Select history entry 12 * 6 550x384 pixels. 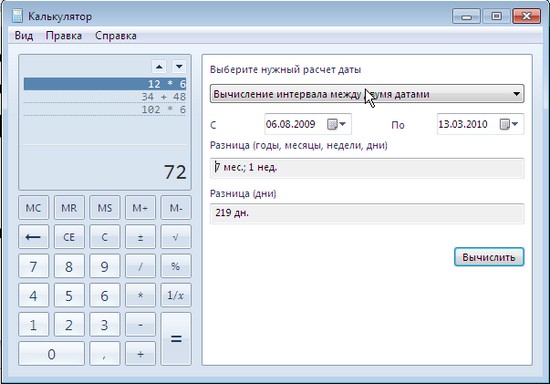pyautogui.click(x=105, y=84)
